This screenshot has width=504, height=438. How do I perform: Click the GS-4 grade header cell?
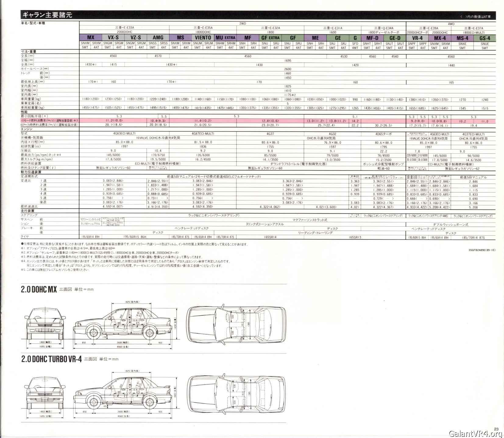point(484,38)
